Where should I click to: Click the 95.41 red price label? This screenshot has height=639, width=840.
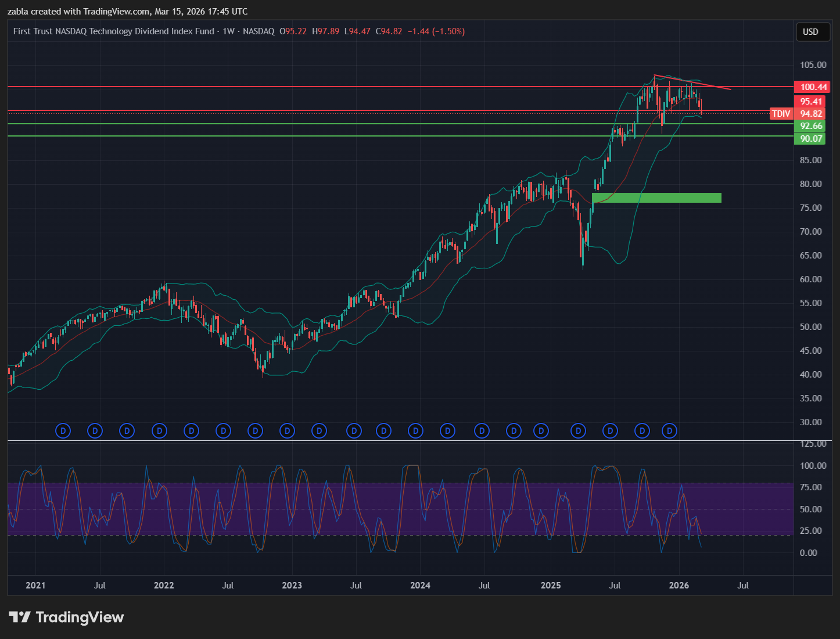[x=810, y=102]
